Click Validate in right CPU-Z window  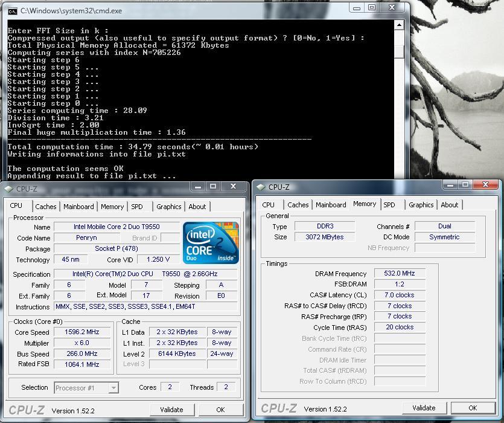pos(424,408)
